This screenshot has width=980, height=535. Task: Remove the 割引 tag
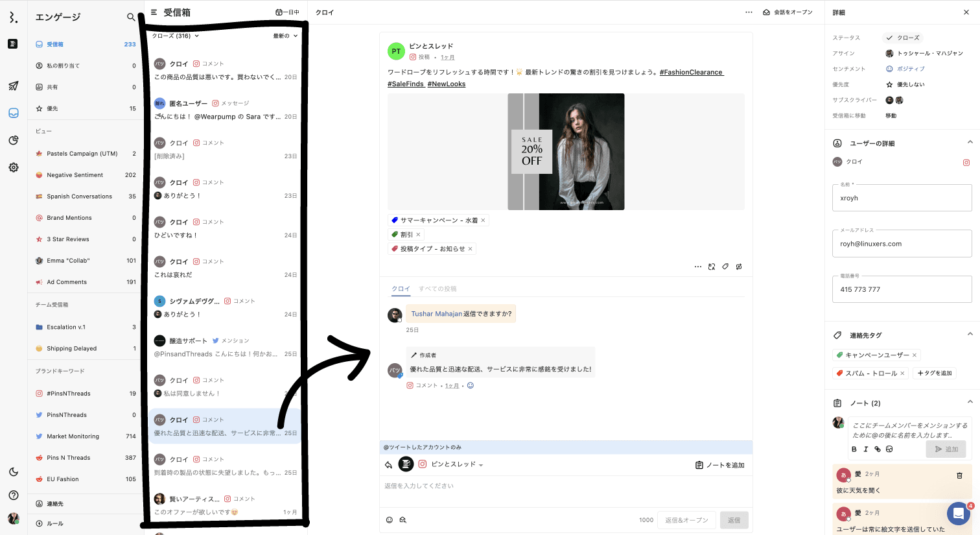click(x=418, y=235)
